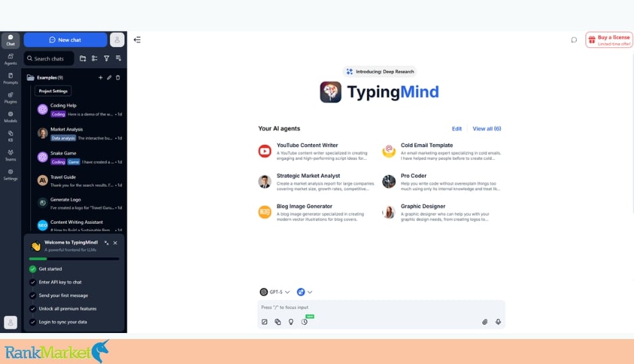Close the Welcome to TypingMind panel
The height and width of the screenshot is (364, 634).
pos(115,243)
